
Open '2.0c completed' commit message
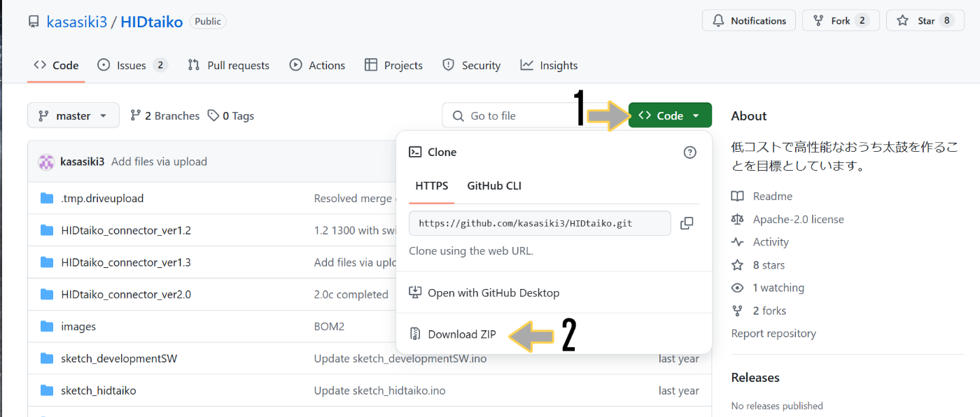[351, 295]
